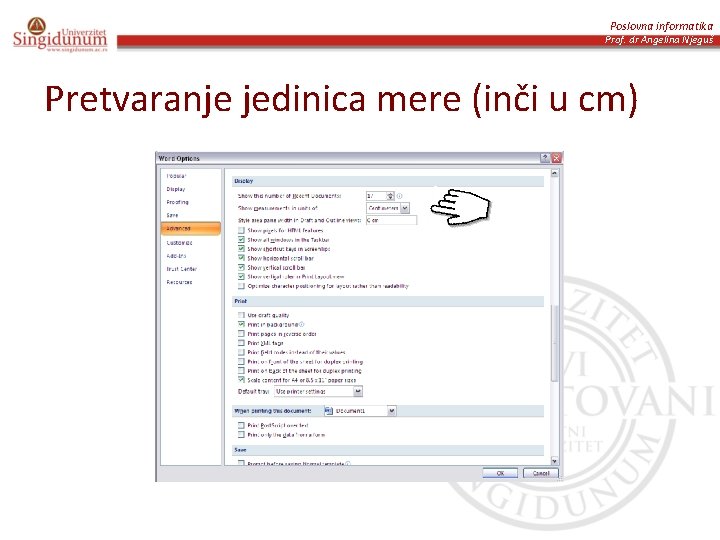Open the Resources category
The height and width of the screenshot is (540, 720).
point(179,282)
